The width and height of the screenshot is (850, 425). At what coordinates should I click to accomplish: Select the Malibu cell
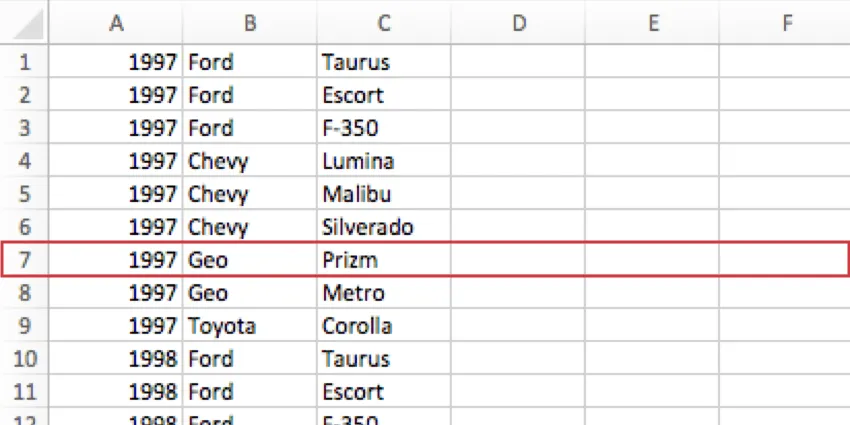383,194
